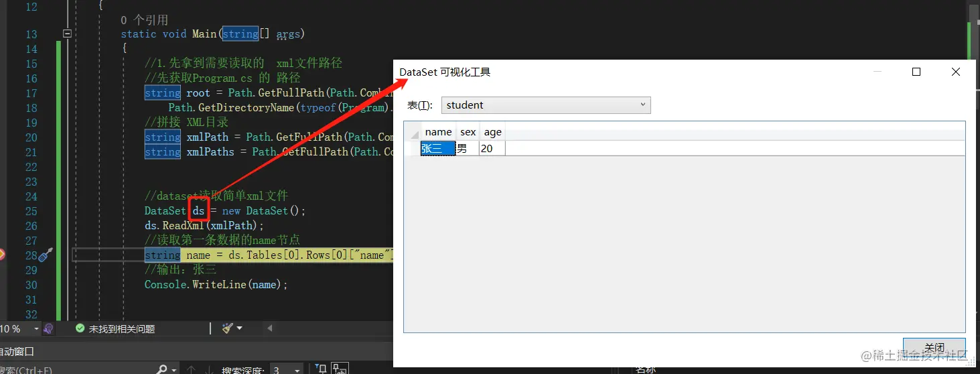The image size is (980, 374).
Task: Open the 表 student table dropdown in visualizer
Action: (x=546, y=105)
